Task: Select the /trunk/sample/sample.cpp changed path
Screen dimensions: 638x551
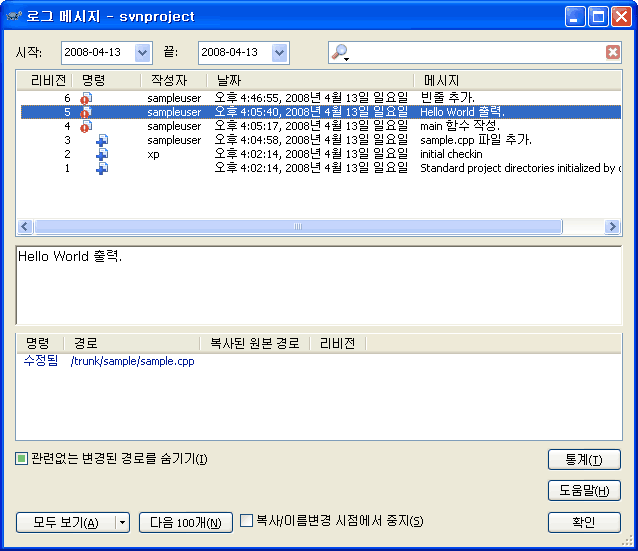Action: click(x=132, y=361)
